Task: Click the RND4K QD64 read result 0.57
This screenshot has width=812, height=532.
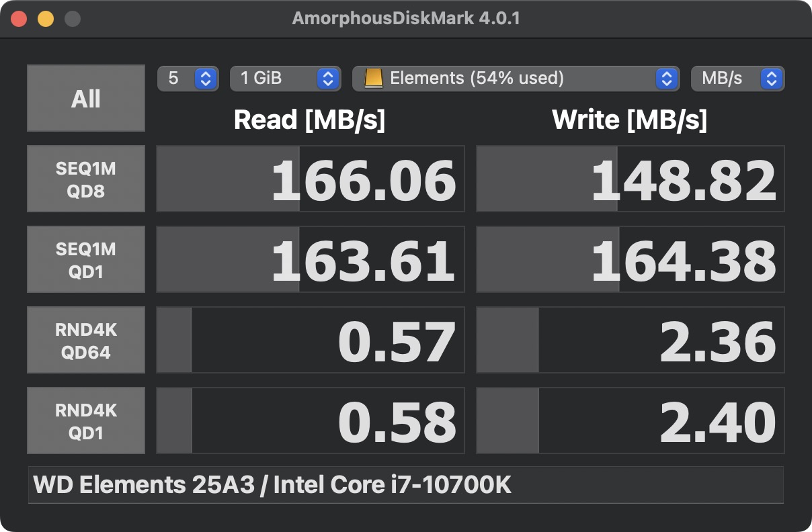Action: point(311,340)
